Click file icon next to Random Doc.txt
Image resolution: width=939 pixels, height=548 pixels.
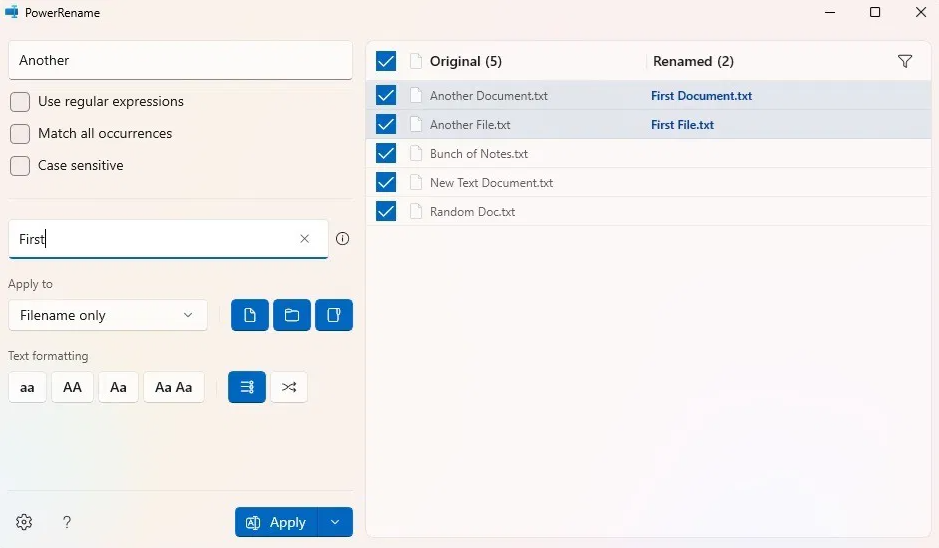click(416, 211)
